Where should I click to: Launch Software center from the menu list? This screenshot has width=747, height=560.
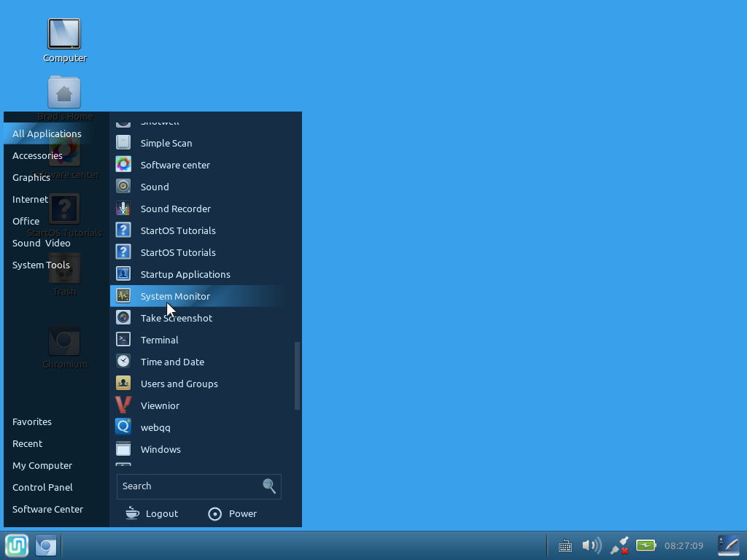200,165
